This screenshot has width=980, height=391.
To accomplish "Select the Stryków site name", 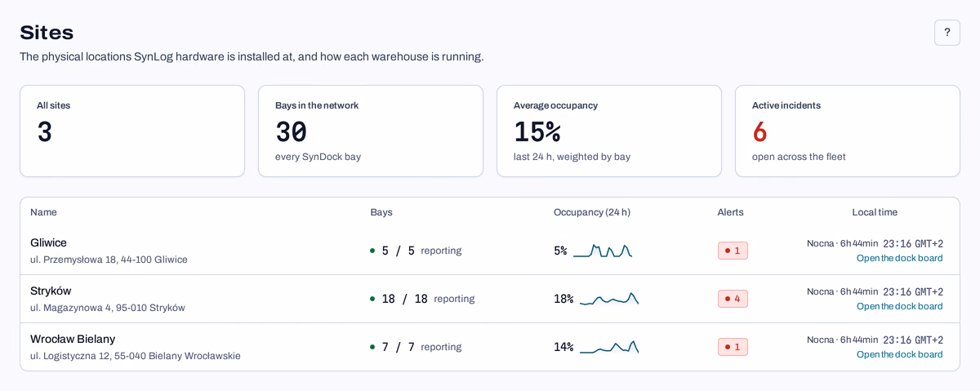I will (51, 291).
